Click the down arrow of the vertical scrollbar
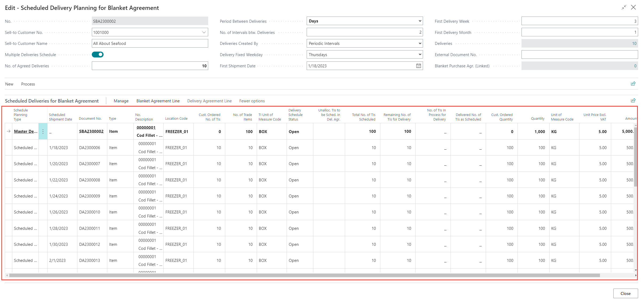Viewport: 644px width, 303px height. [x=636, y=270]
